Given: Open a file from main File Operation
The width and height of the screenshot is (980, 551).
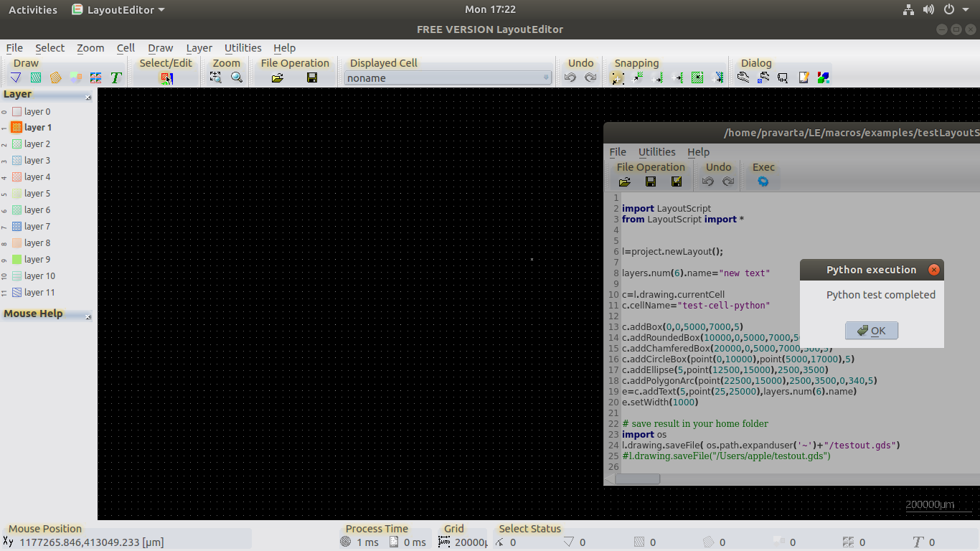Looking at the screenshot, I should pos(278,77).
